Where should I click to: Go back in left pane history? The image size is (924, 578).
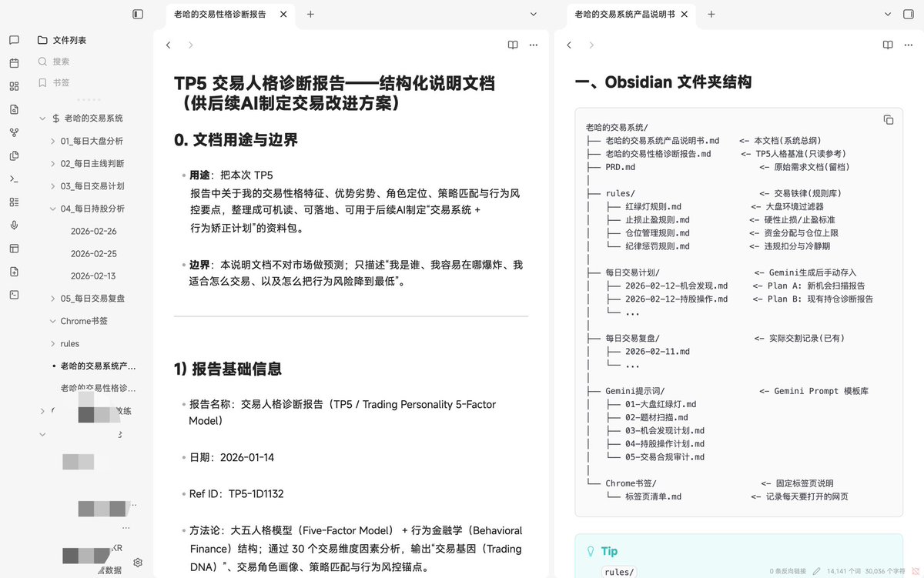[169, 45]
